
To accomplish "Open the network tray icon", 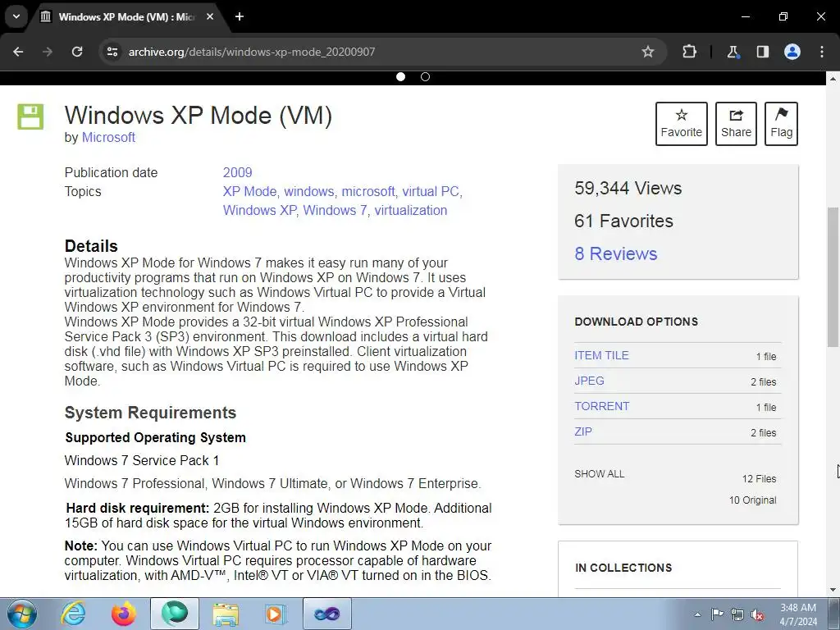I will 737,614.
